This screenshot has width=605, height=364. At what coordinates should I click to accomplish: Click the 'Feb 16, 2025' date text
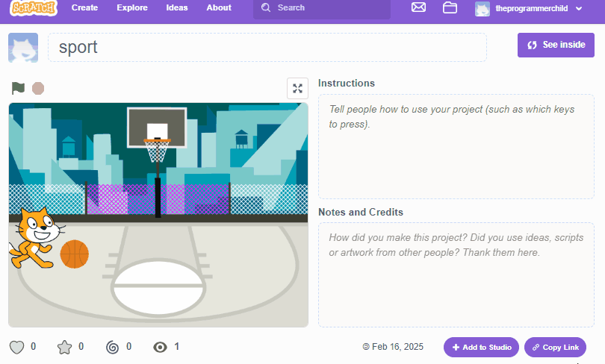[x=397, y=347]
